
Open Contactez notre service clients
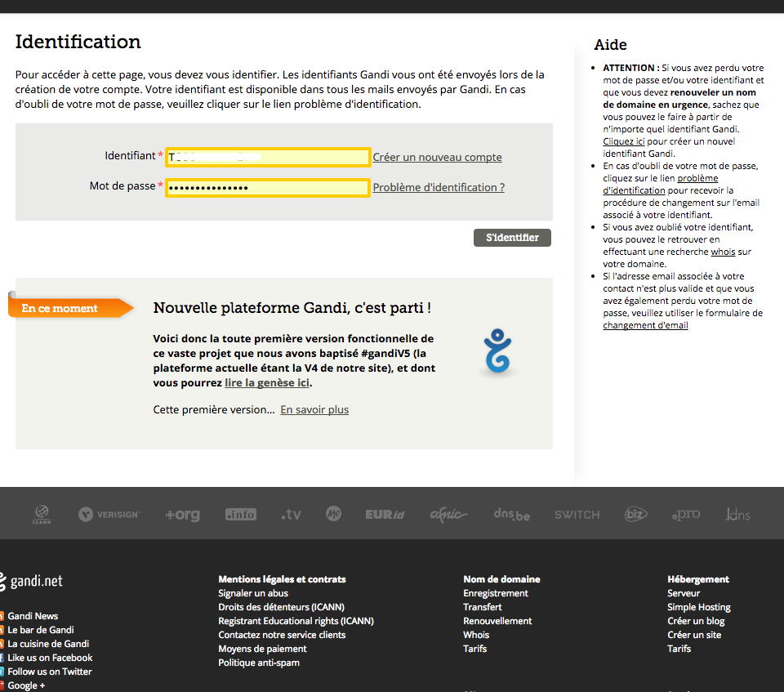tap(282, 635)
